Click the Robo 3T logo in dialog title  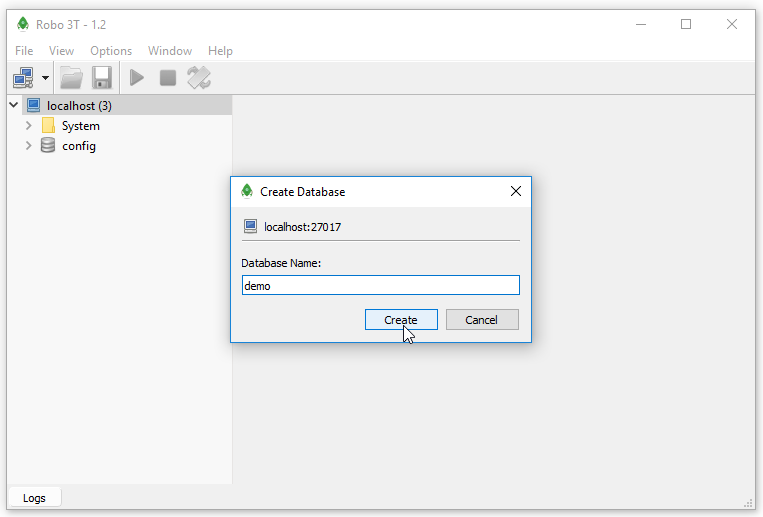pyautogui.click(x=247, y=191)
